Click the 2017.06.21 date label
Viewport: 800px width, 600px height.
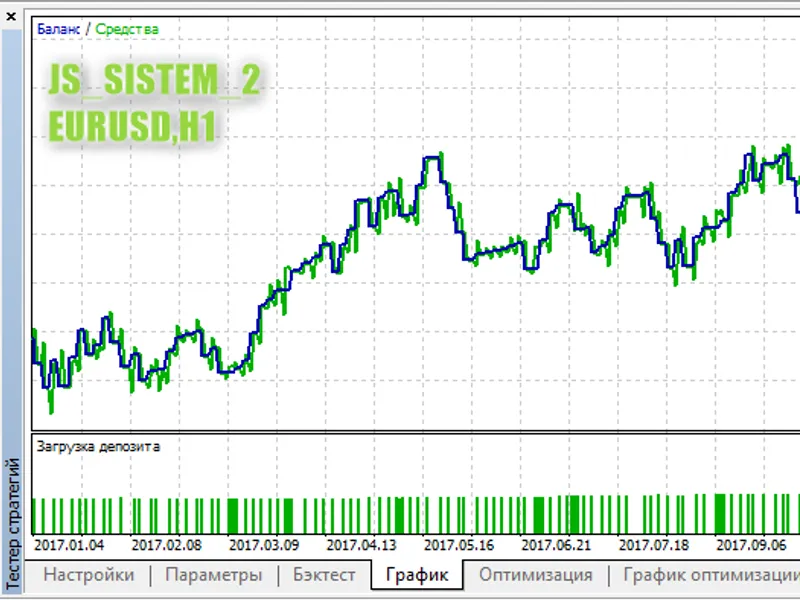click(556, 545)
